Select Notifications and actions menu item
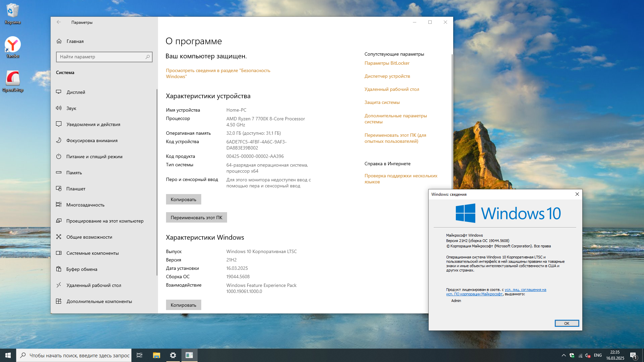Viewport: 644px width, 362px height. click(93, 124)
